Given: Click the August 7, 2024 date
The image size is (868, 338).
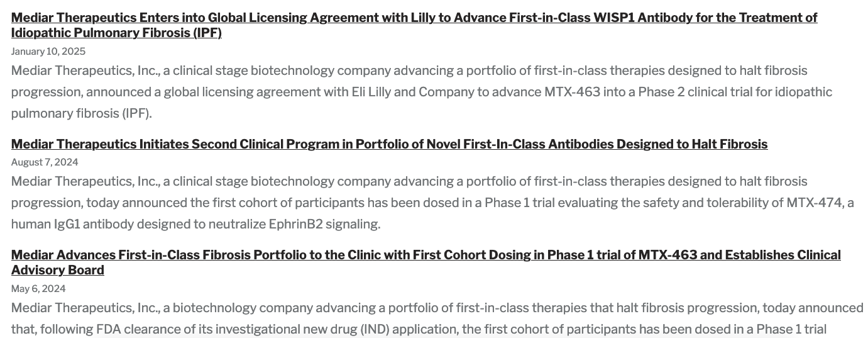Looking at the screenshot, I should click(x=45, y=162).
